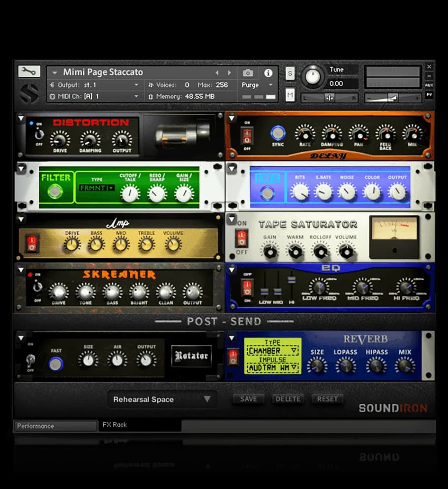Image resolution: width=448 pixels, height=489 pixels.
Task: Switch to the Performance tab
Action: 55,426
